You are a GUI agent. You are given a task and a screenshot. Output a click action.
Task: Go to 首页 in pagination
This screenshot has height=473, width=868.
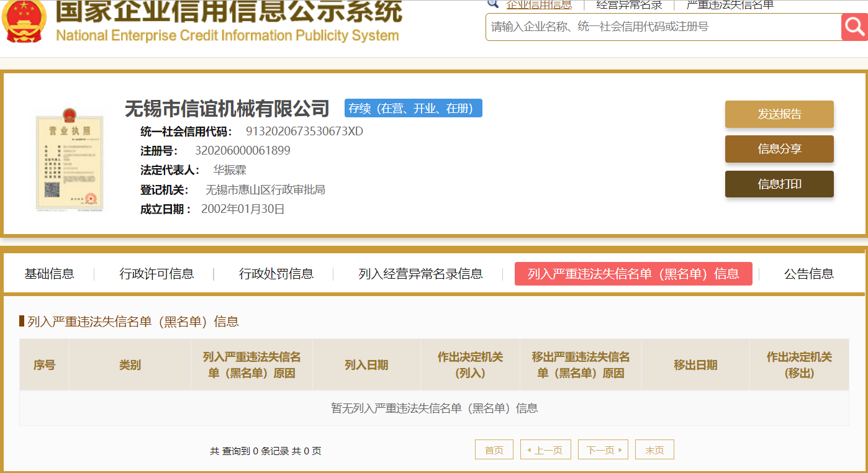[x=494, y=450]
